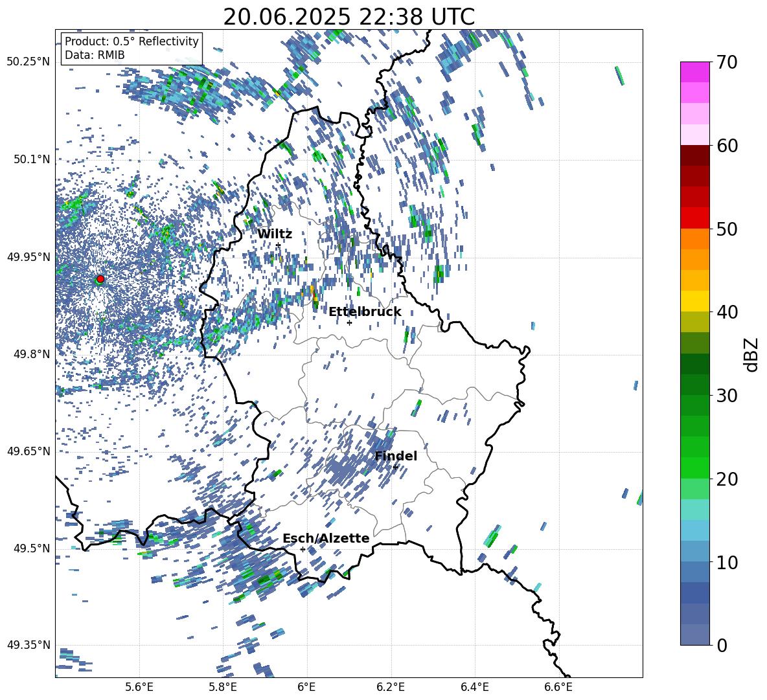Click the 0 colorbar tick label
Screen dimensions: 767x700
(x=722, y=645)
